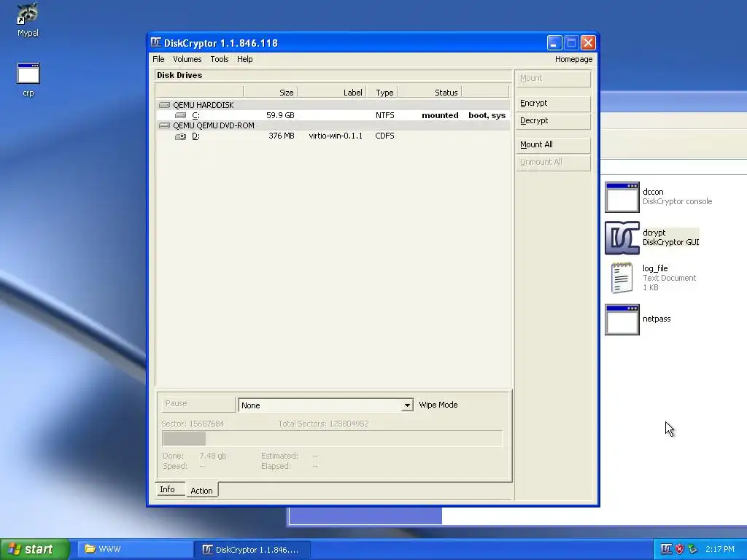The width and height of the screenshot is (747, 560).
Task: Click the Pause button
Action: 198,404
